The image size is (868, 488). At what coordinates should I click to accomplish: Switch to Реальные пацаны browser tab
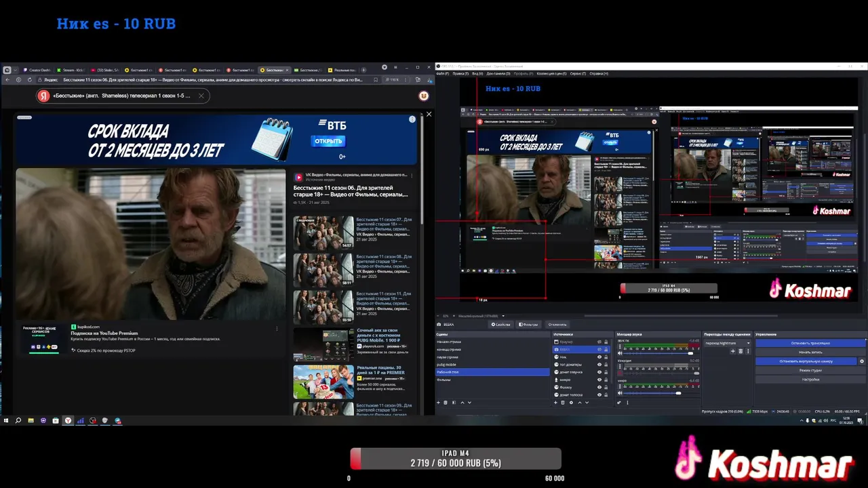tap(342, 70)
